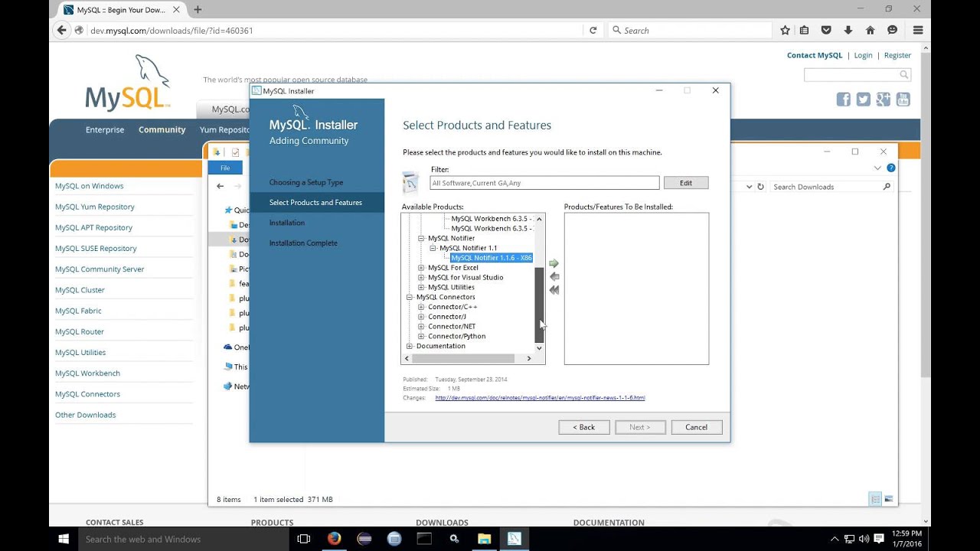Open Eclipse from the taskbar

(364, 539)
